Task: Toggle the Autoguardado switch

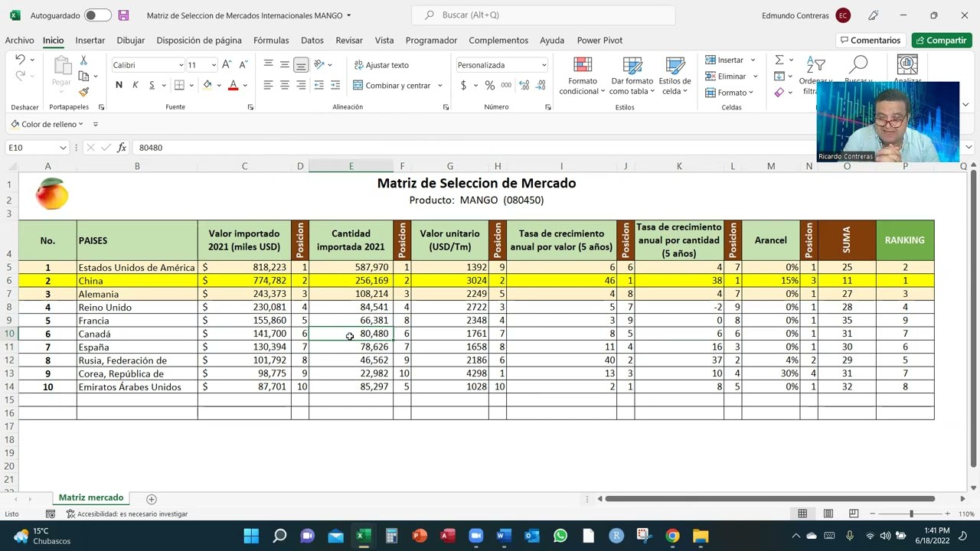Action: click(97, 15)
